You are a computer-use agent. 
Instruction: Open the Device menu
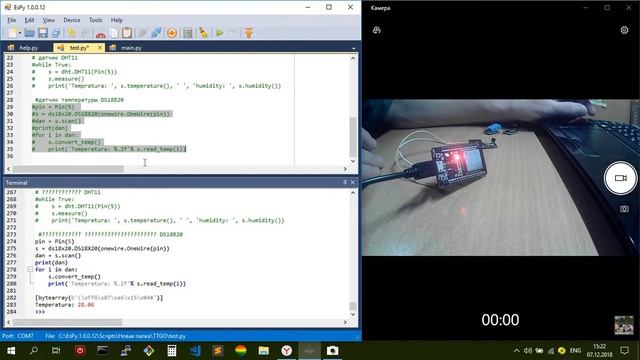coord(72,20)
